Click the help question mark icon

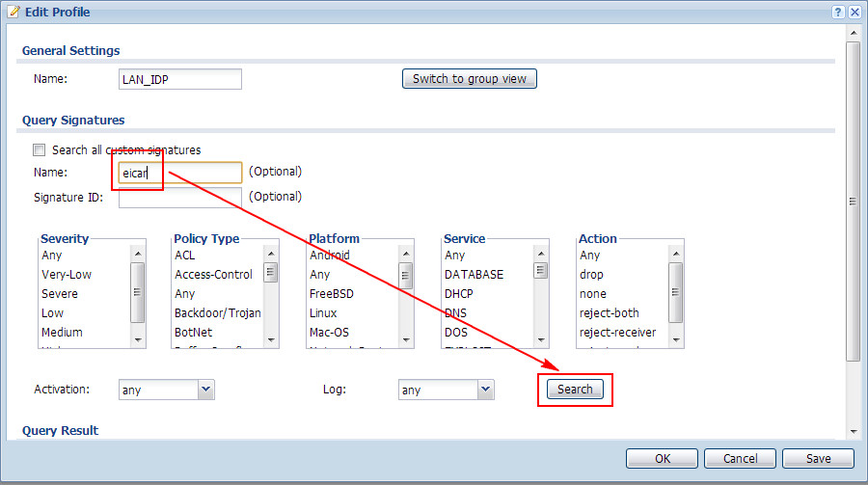[838, 11]
